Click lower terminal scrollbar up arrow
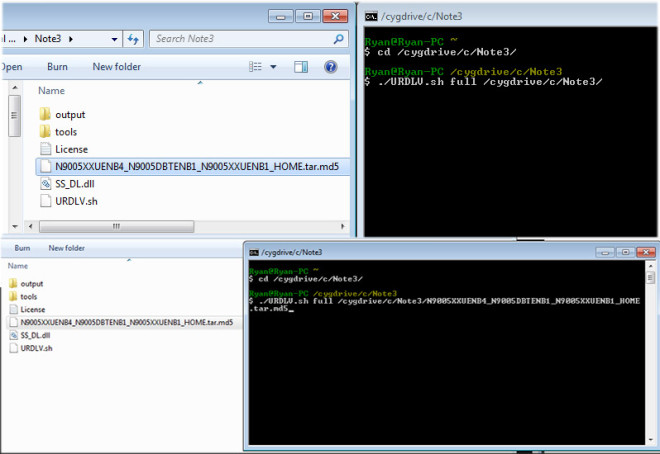 [651, 265]
